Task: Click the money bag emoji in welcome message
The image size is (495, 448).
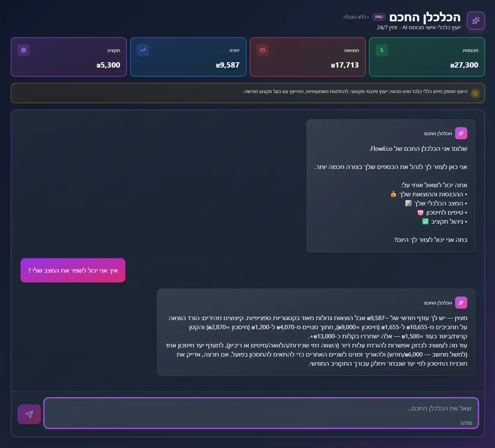Action: 393,194
